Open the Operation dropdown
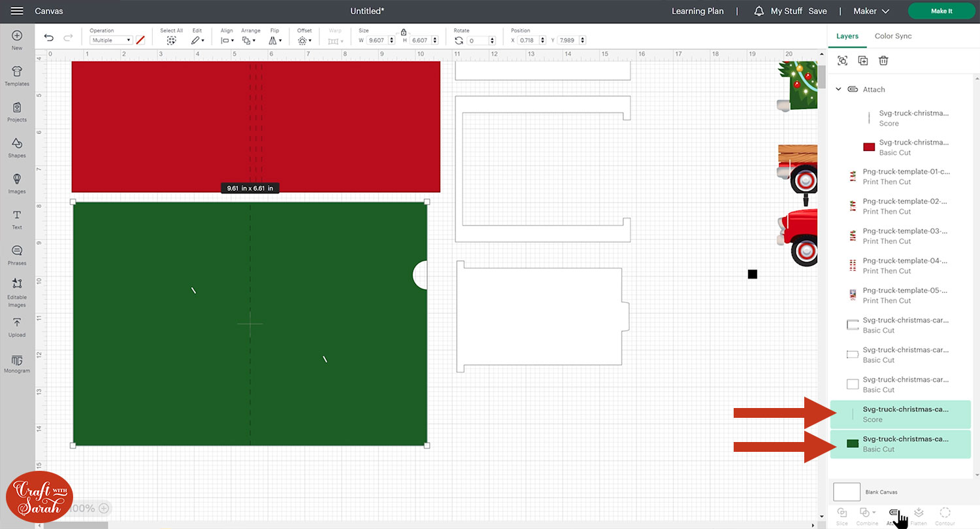The height and width of the screenshot is (529, 980). click(x=111, y=41)
